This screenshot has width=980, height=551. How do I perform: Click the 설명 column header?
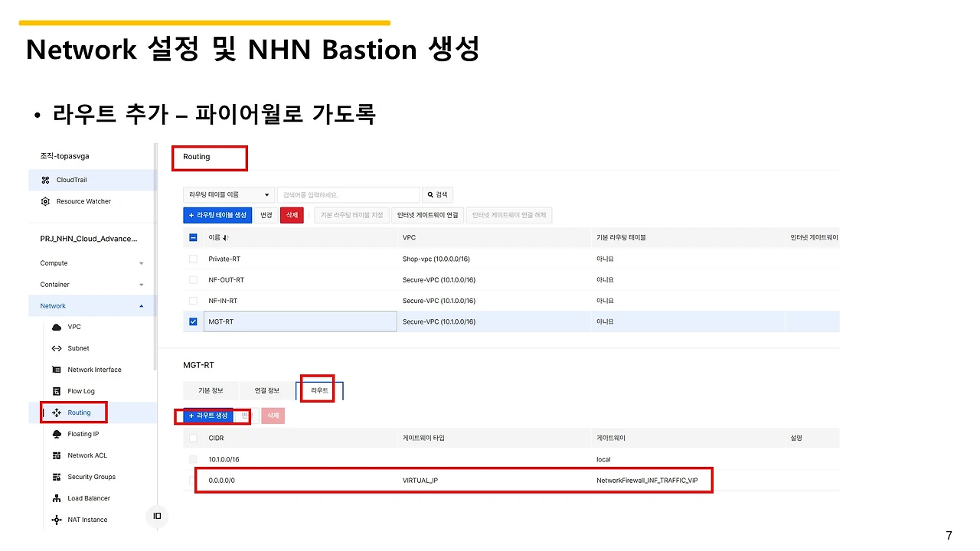[796, 439]
